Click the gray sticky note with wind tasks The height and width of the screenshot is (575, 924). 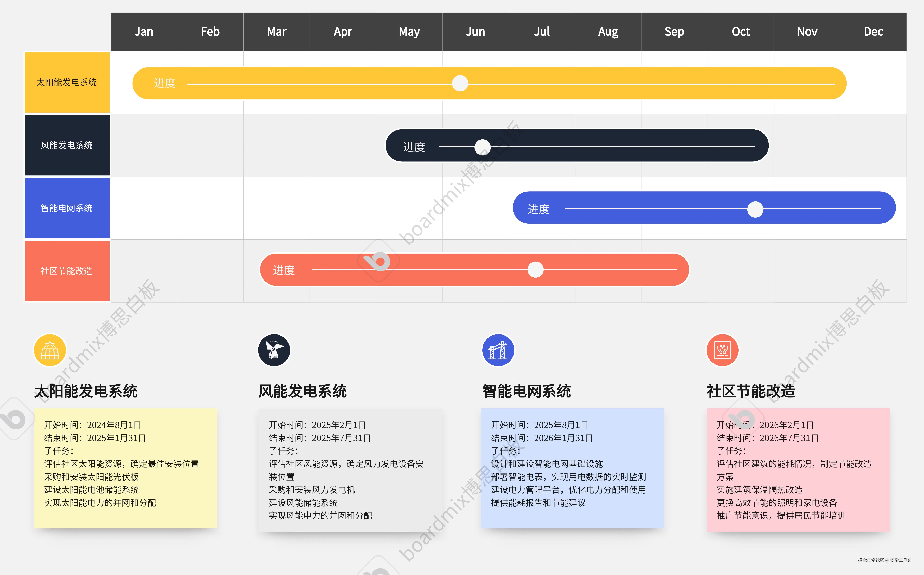350,470
